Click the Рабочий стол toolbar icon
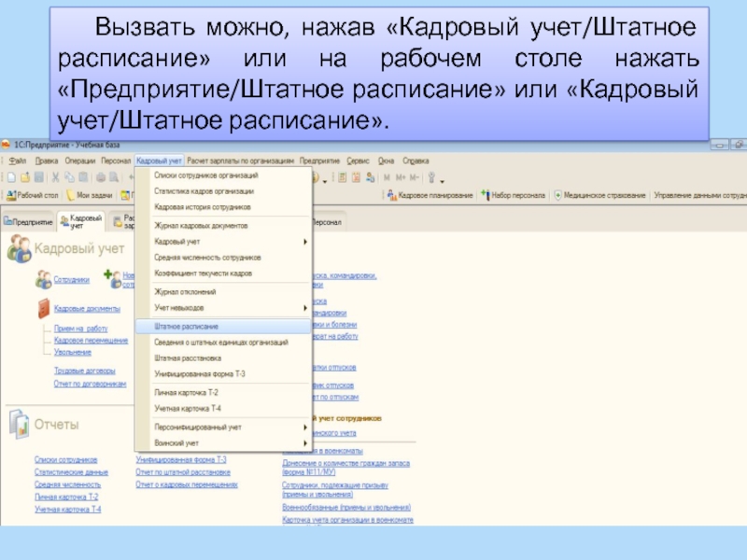The width and height of the screenshot is (747, 560). click(10, 195)
